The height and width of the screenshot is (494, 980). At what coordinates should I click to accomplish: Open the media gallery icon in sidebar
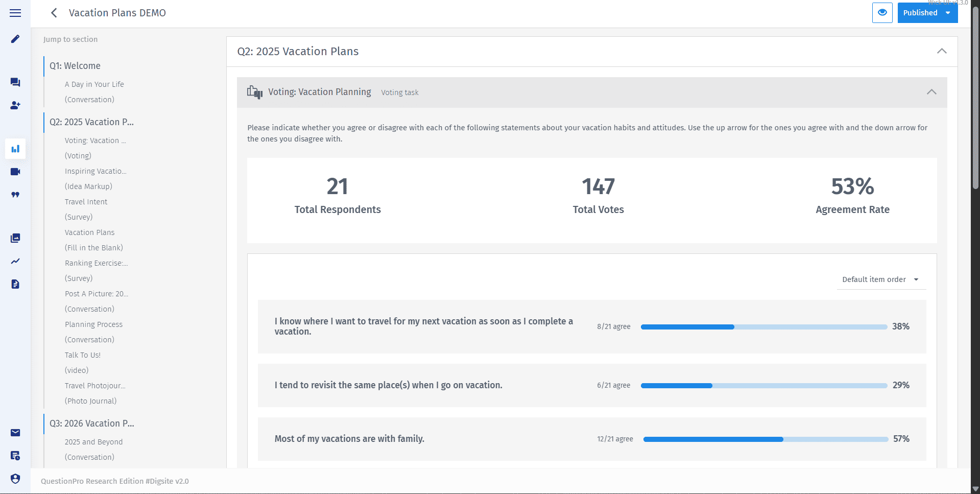tap(15, 238)
